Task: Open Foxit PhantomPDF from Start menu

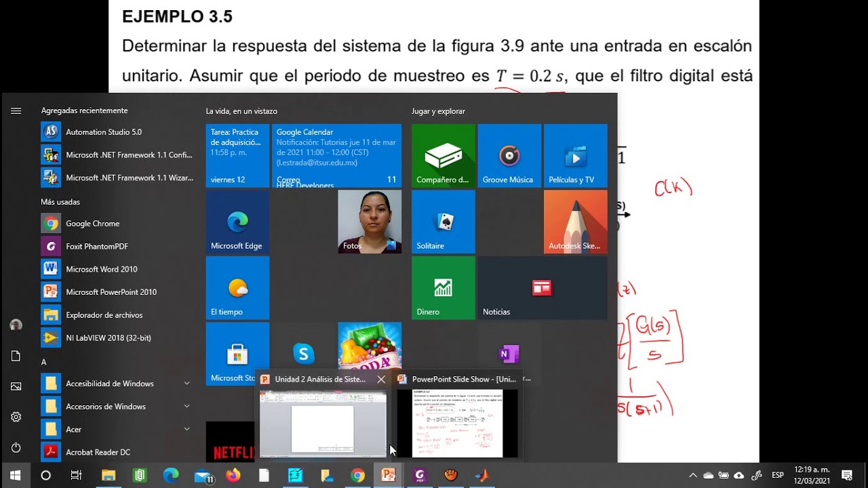Action: pyautogui.click(x=117, y=247)
